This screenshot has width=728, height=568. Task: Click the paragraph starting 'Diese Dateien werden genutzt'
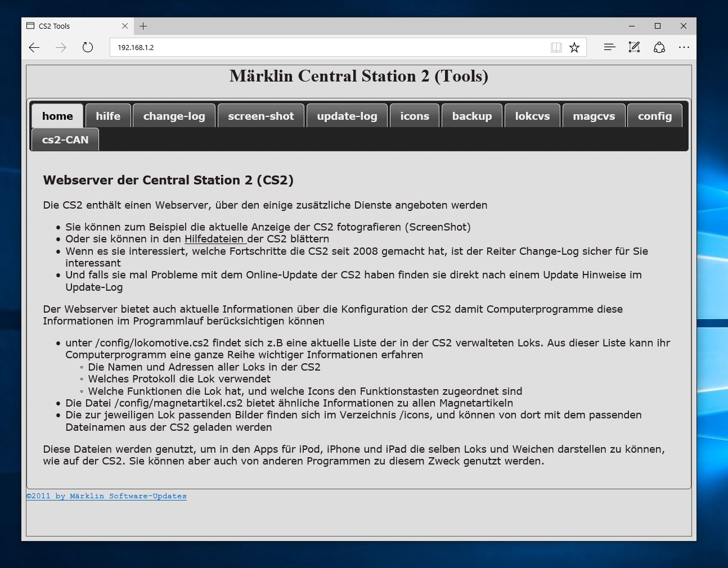pyautogui.click(x=354, y=455)
